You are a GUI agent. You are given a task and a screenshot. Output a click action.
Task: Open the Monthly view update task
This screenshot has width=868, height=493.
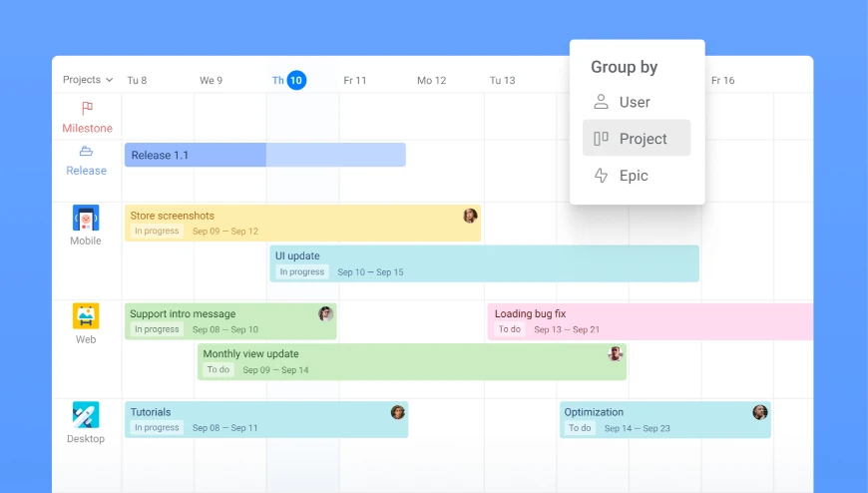pos(412,361)
